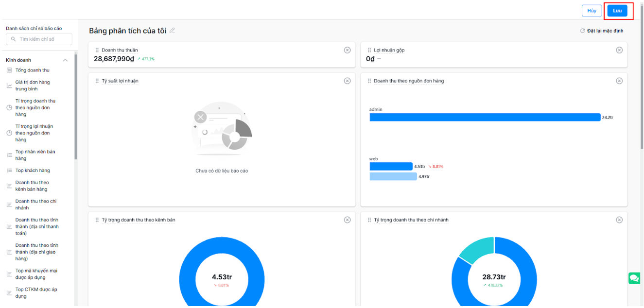Click the bar icon beside Doanh thu theo kênh bán hàng
Screen dimensions: 644x308
[9, 186]
